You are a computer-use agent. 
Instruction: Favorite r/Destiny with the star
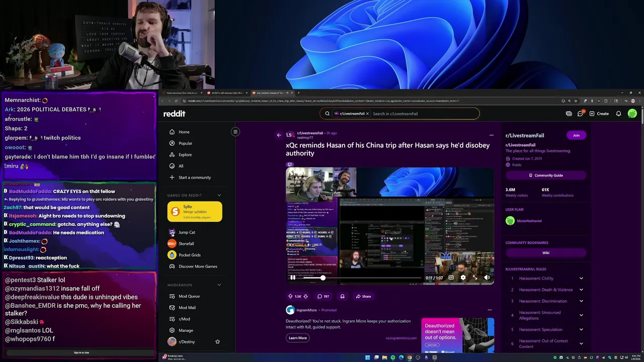pyautogui.click(x=217, y=342)
